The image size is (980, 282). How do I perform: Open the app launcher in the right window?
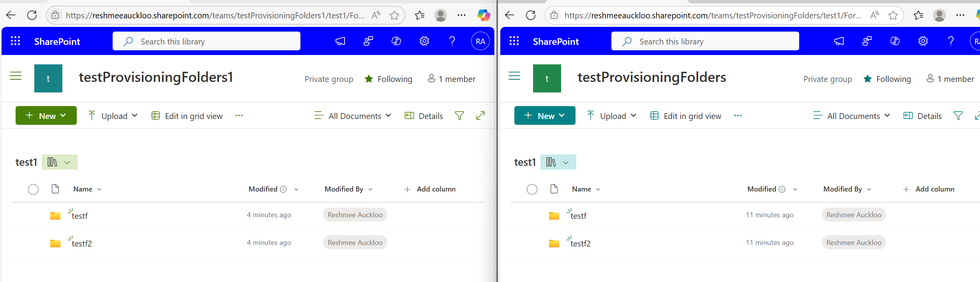pos(514,41)
